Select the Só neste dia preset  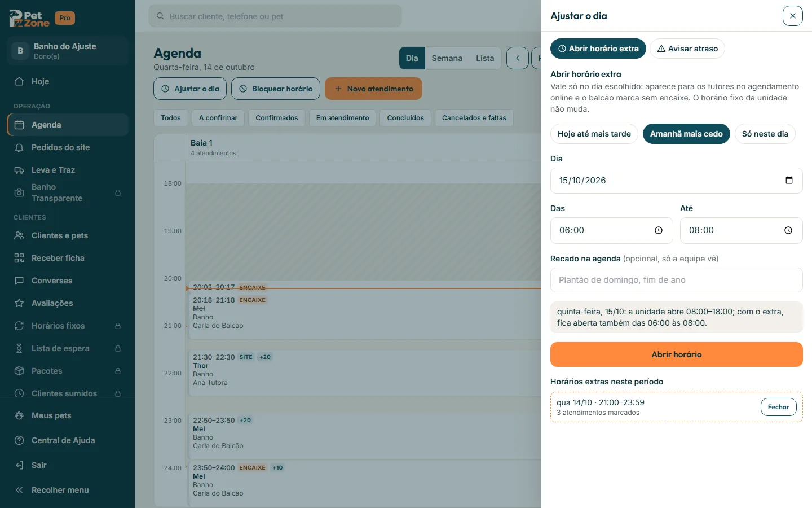pos(765,134)
